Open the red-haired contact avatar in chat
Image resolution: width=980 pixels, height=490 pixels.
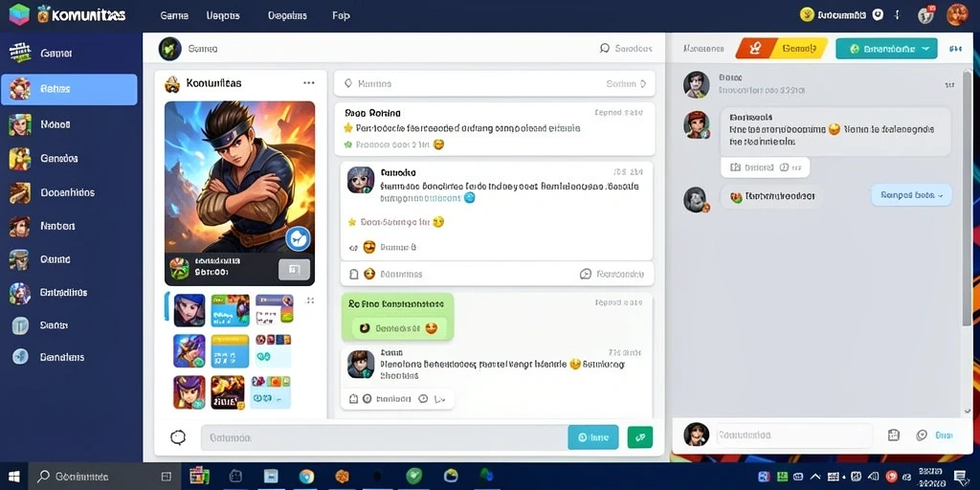(697, 124)
